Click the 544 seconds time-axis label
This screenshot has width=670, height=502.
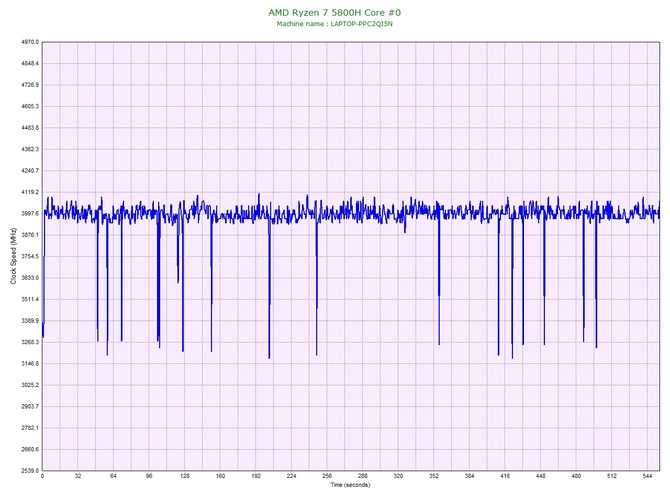(x=647, y=476)
